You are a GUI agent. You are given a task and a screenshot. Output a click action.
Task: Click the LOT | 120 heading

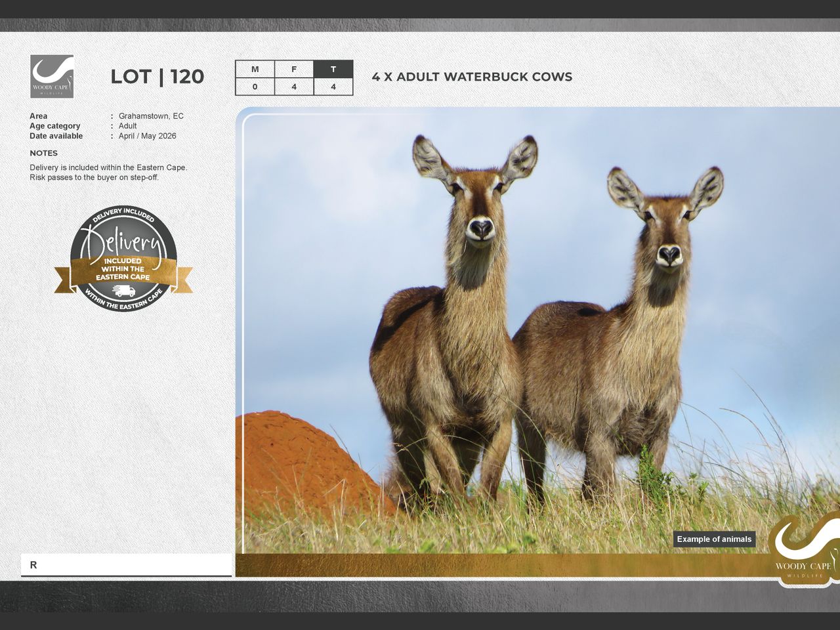(x=157, y=77)
